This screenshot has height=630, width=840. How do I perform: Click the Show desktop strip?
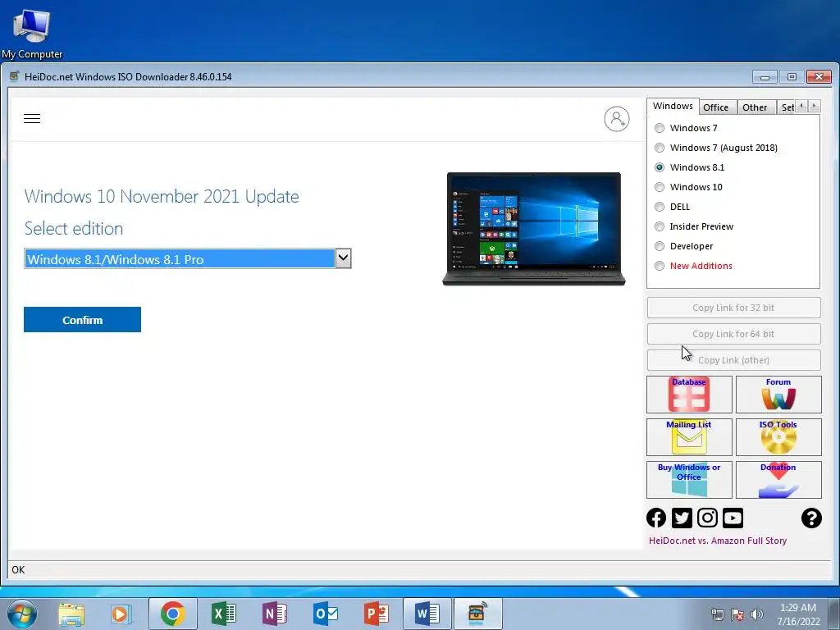(x=834, y=614)
